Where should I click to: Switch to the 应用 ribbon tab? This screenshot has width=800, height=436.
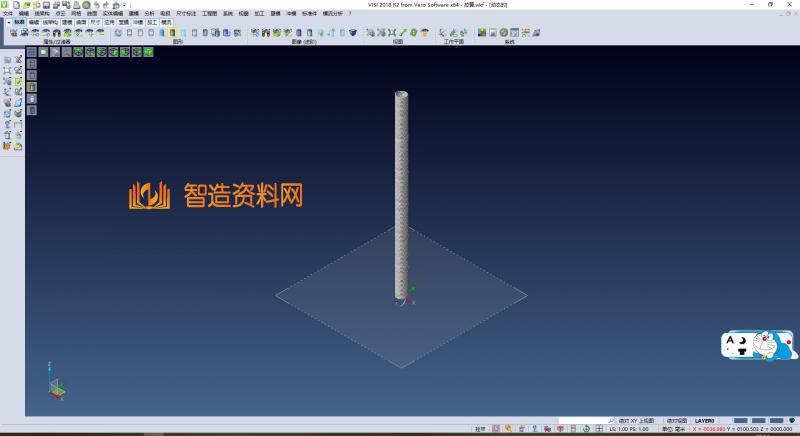(110, 22)
